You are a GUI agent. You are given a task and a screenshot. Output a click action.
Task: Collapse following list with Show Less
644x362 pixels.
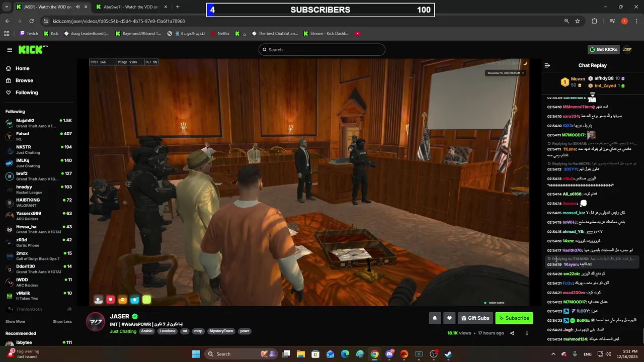62,322
